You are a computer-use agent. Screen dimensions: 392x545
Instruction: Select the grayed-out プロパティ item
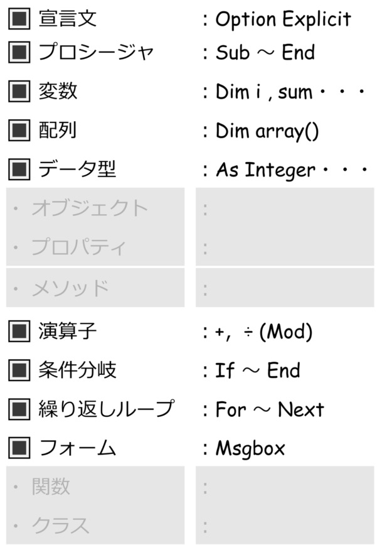pos(78,247)
